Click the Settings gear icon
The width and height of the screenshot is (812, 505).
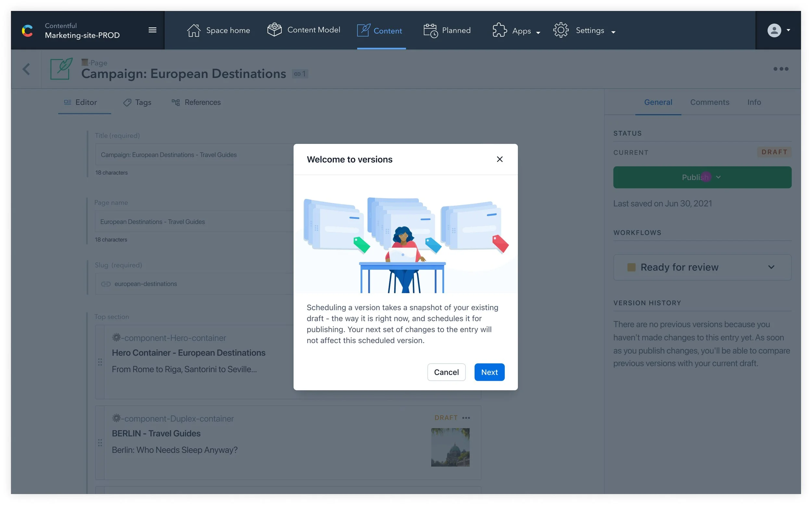click(x=561, y=30)
